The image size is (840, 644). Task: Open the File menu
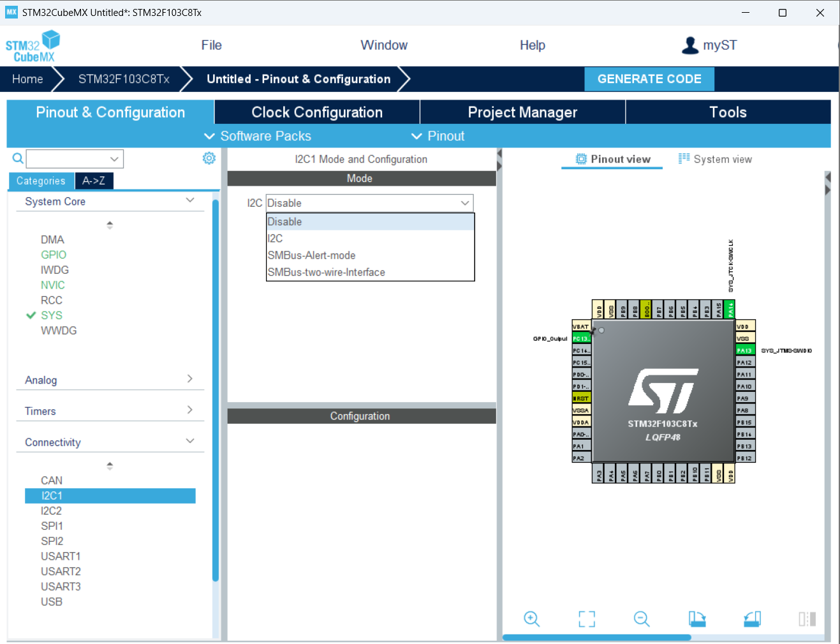tap(211, 45)
